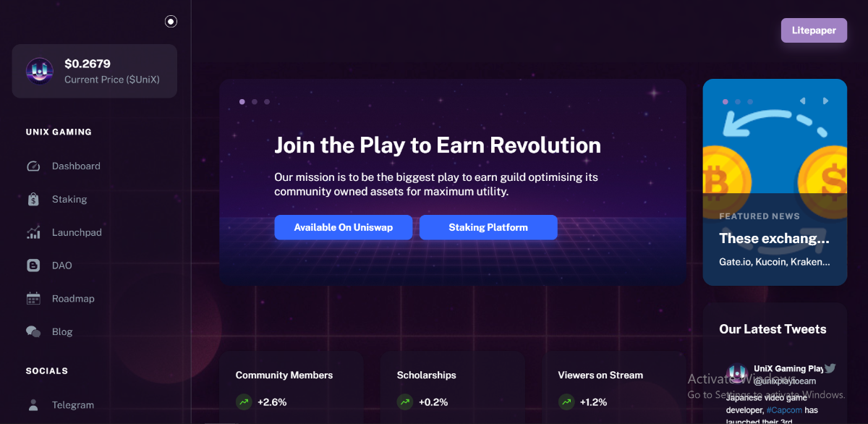
Task: Open Launchpad via its chart icon
Action: pyautogui.click(x=33, y=233)
